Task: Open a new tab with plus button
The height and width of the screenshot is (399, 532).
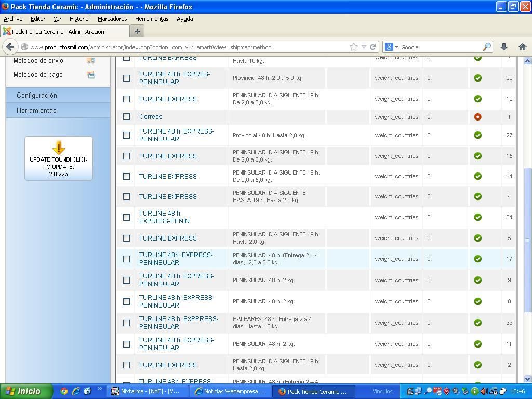Action: point(137,31)
